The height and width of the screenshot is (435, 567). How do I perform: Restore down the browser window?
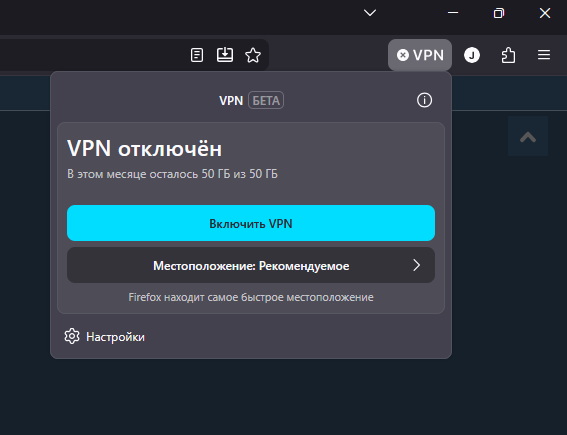499,13
